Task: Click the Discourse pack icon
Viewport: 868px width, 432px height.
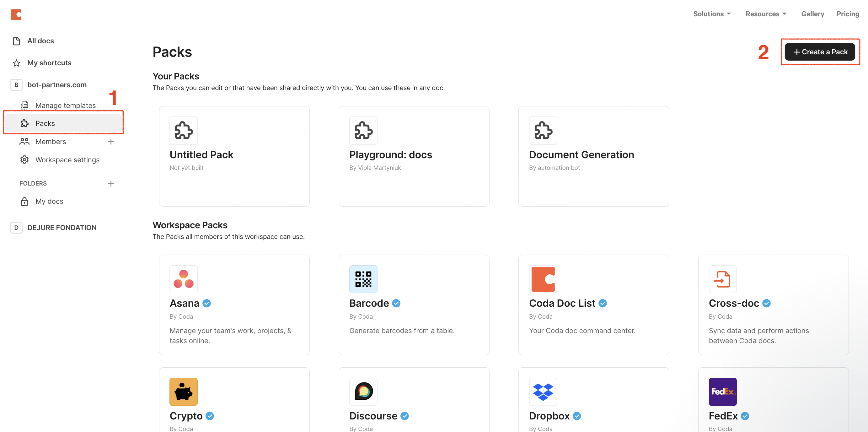Action: pyautogui.click(x=363, y=391)
